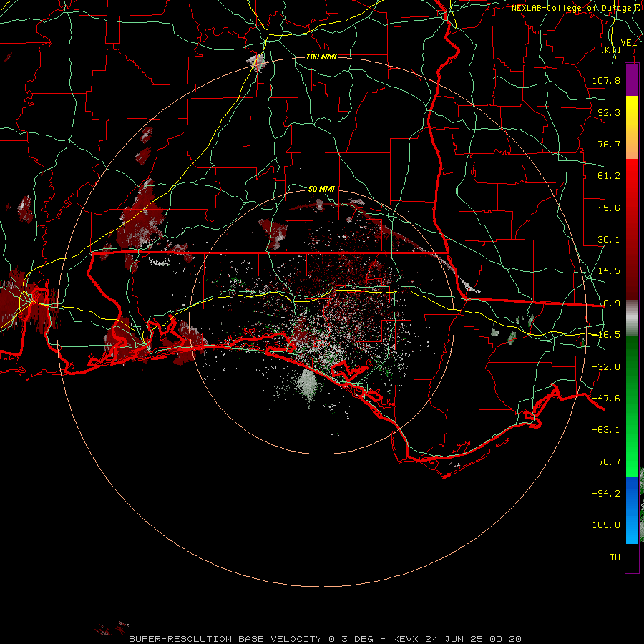Click the SUPER-RESOLUTION BASE VELOCITY caption text
Screen dimensions: 644x644
click(x=326, y=639)
